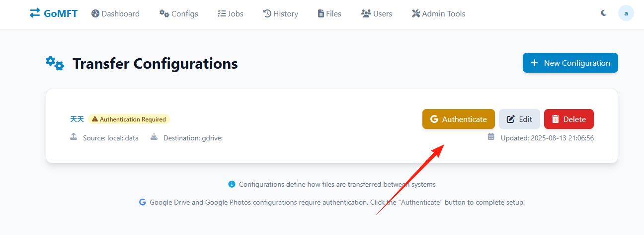Click the source upload icon

[x=74, y=136]
